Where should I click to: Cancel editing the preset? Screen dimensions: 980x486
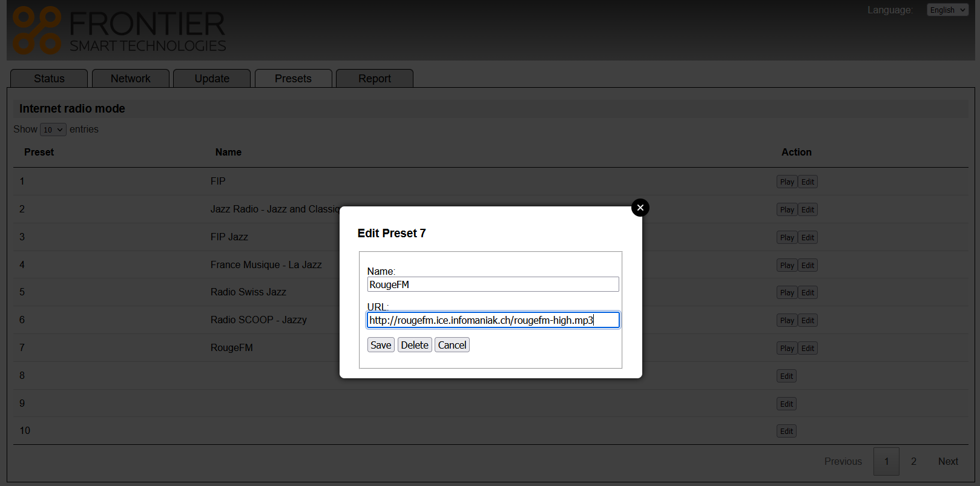tap(452, 345)
